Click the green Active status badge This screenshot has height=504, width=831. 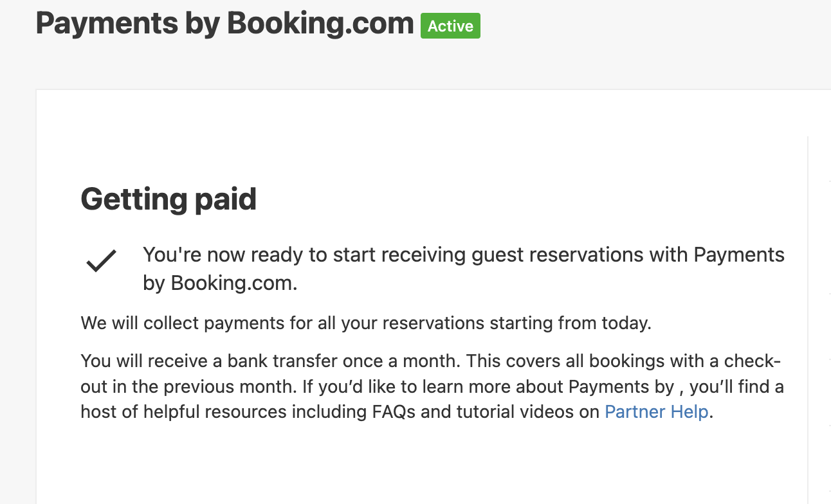click(x=450, y=26)
